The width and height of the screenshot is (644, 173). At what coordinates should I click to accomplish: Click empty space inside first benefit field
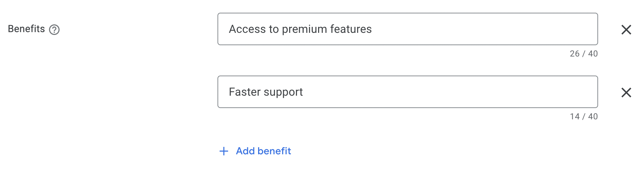[x=494, y=29]
